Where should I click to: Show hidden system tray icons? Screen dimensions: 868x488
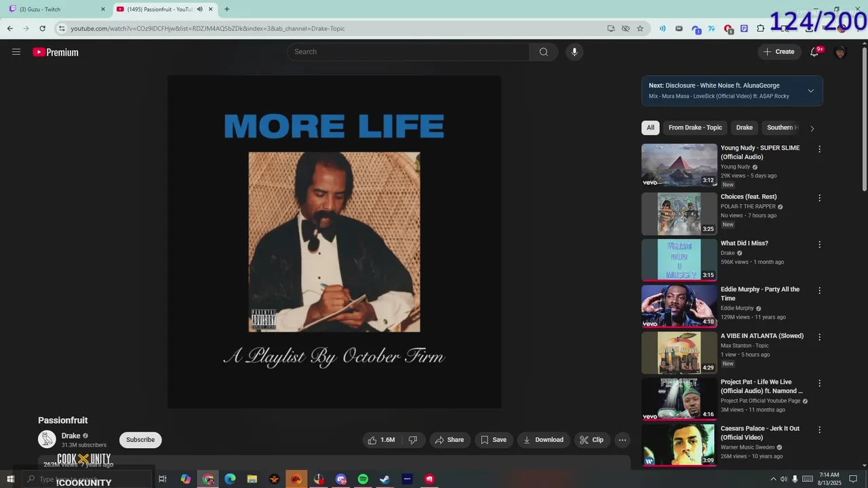(x=773, y=479)
